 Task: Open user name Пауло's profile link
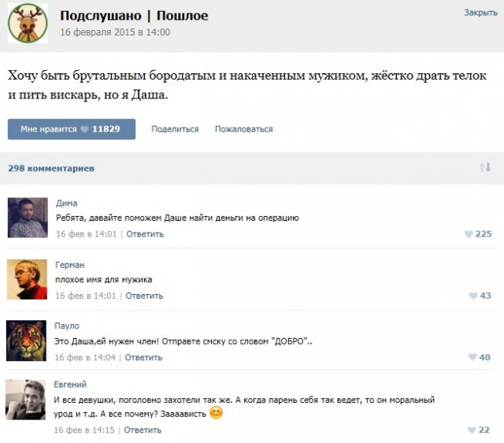67,326
